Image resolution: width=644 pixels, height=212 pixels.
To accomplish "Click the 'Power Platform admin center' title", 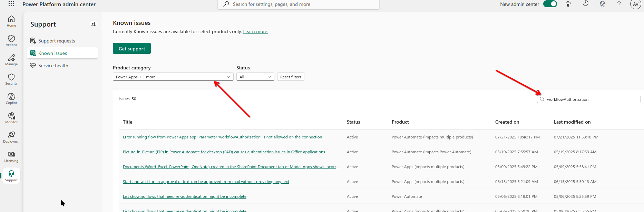I will pyautogui.click(x=59, y=4).
